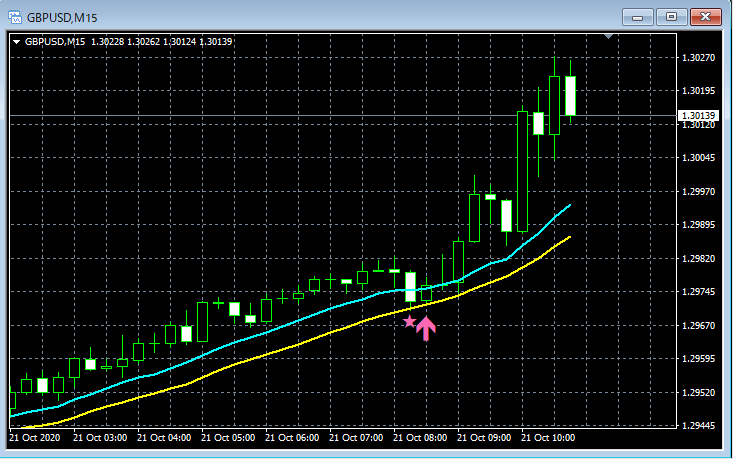Click the GBPUSD,M15 title bar text
Viewport: 734px width, 459px height.
point(62,18)
